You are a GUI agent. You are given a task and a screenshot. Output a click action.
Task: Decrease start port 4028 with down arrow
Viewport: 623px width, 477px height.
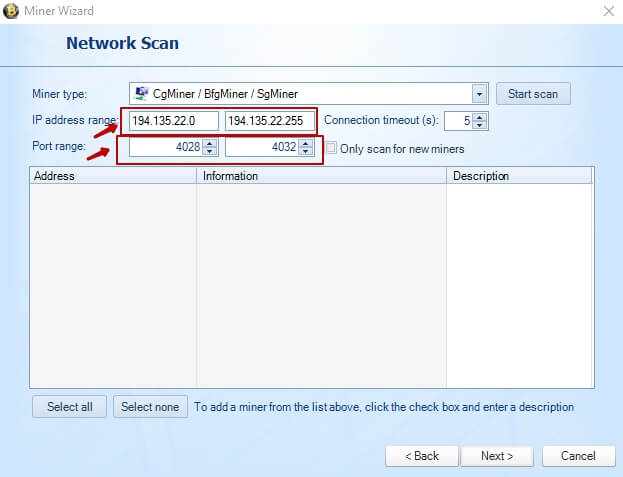click(210, 151)
